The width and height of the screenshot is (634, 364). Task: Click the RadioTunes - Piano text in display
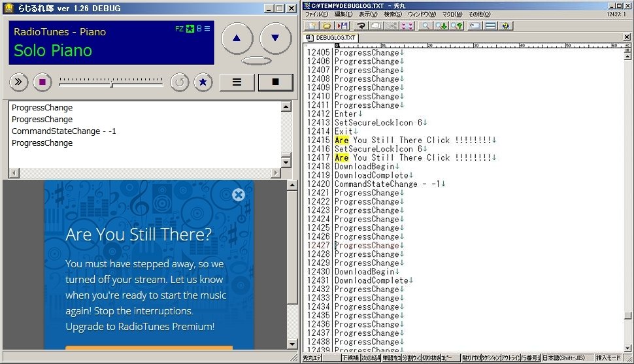[x=60, y=31]
